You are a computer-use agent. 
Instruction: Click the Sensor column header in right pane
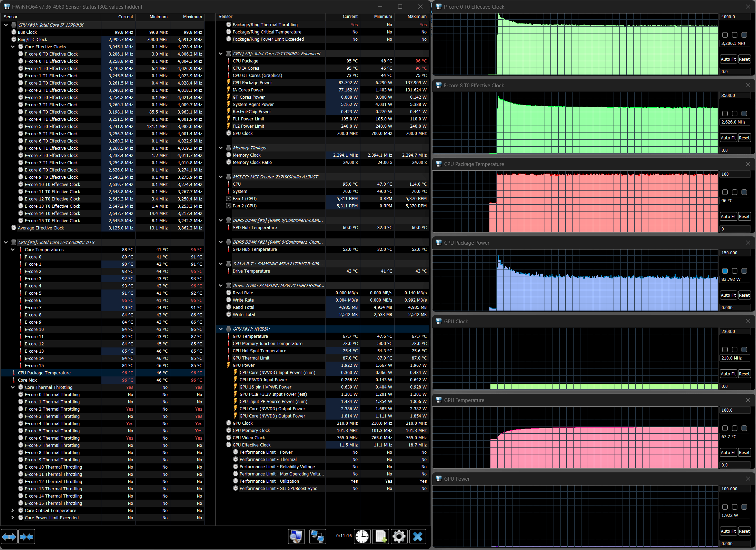click(226, 17)
